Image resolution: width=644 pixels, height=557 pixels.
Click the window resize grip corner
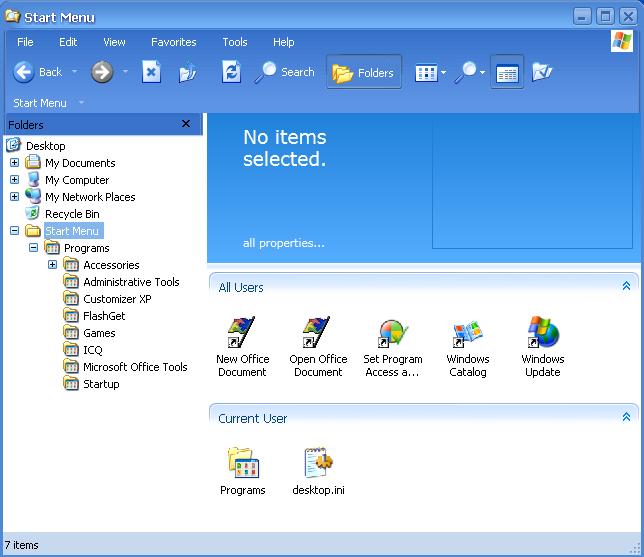click(x=635, y=548)
